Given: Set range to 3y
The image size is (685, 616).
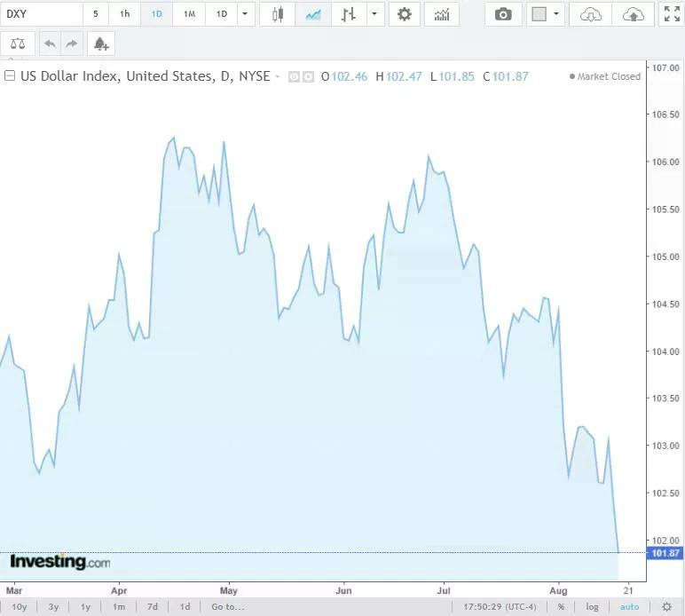Looking at the screenshot, I should coord(53,607).
